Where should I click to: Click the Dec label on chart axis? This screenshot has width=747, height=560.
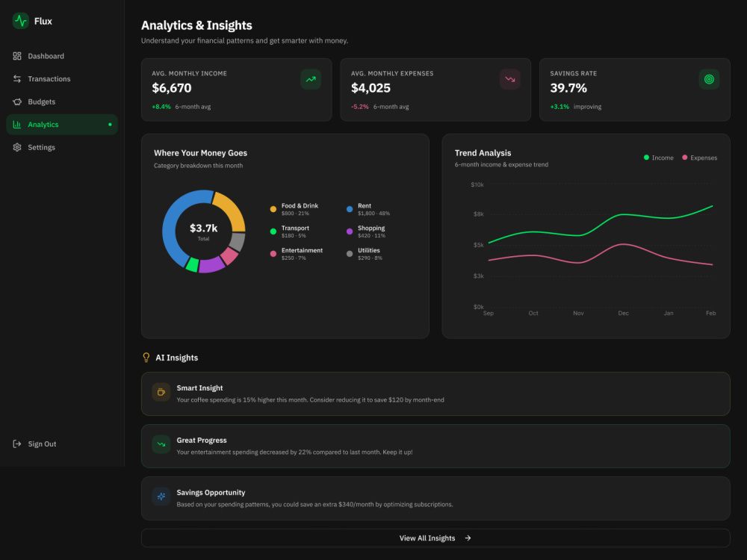click(623, 314)
